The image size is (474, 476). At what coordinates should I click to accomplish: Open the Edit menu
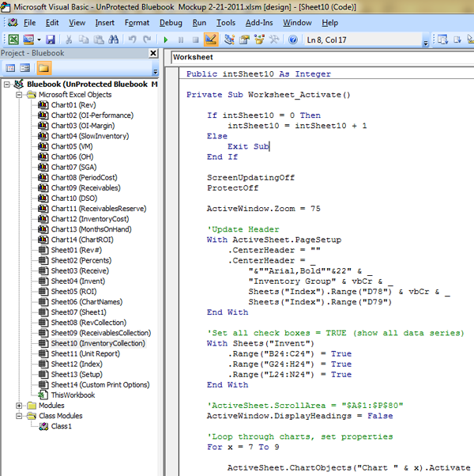pyautogui.click(x=52, y=23)
